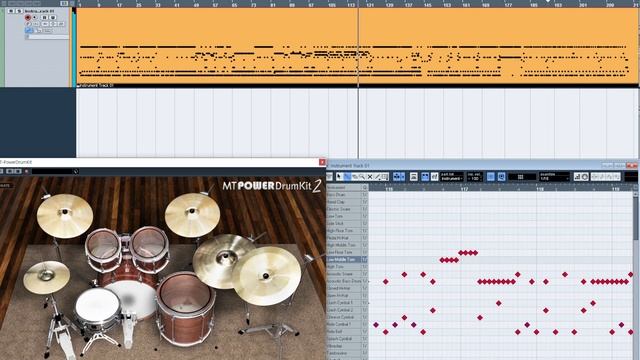Select the Tambourine row in drum map

tap(344, 353)
